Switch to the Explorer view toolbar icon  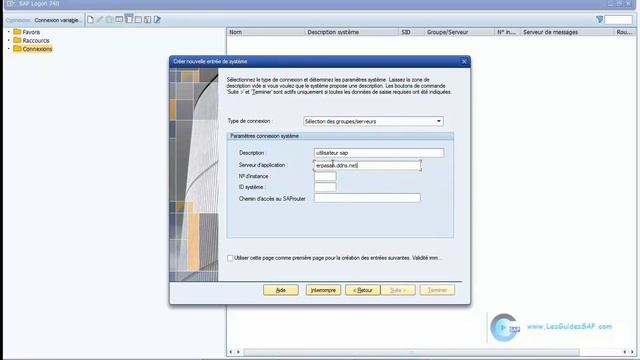click(x=119, y=20)
